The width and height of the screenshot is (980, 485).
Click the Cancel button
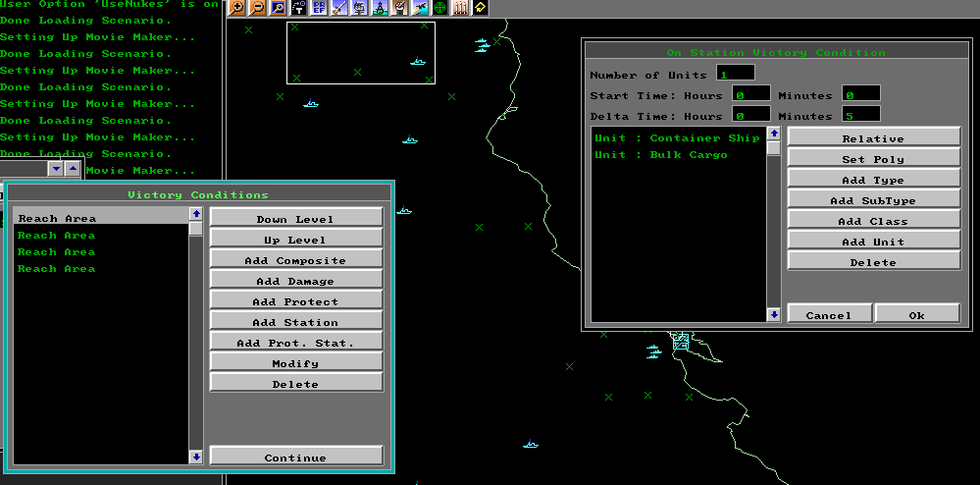tap(829, 313)
